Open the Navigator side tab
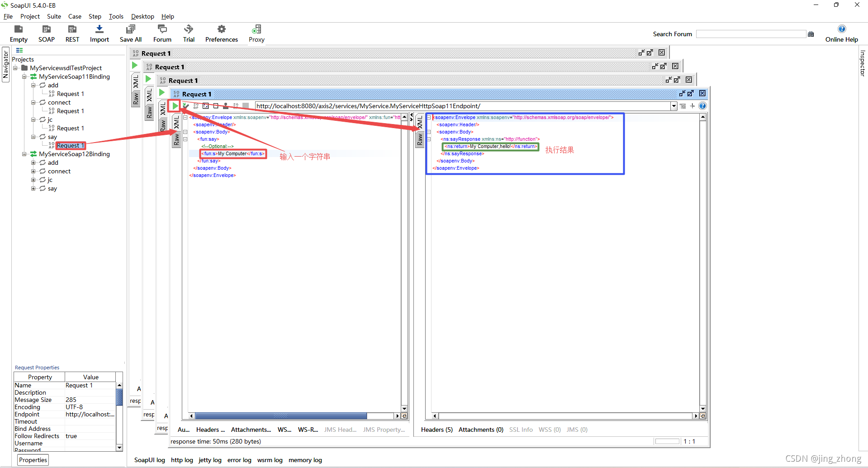Viewport: 868px width, 468px height. [x=5, y=65]
